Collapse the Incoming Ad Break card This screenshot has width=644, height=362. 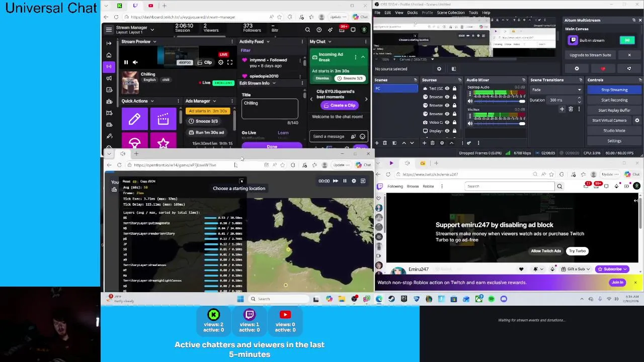[363, 57]
